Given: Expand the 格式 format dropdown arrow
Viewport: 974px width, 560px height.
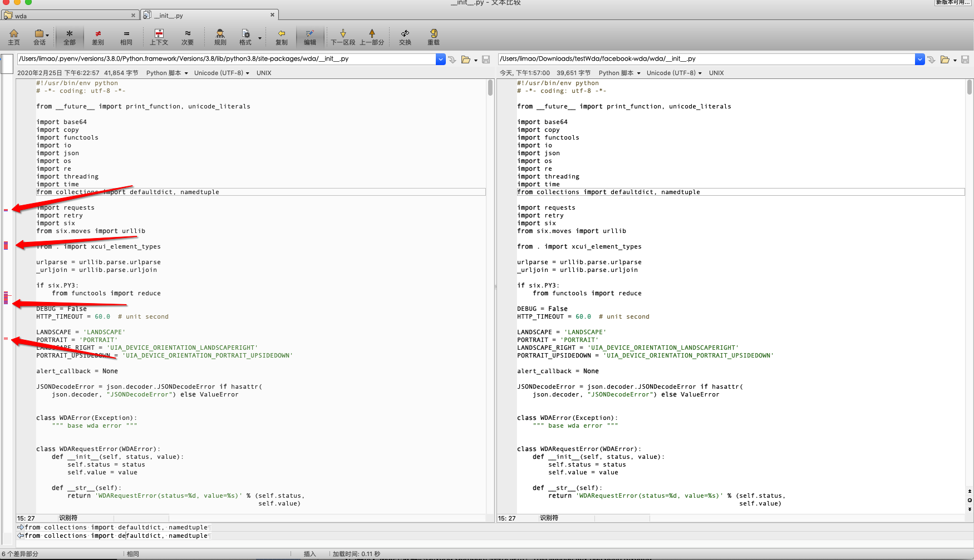Looking at the screenshot, I should click(x=260, y=38).
